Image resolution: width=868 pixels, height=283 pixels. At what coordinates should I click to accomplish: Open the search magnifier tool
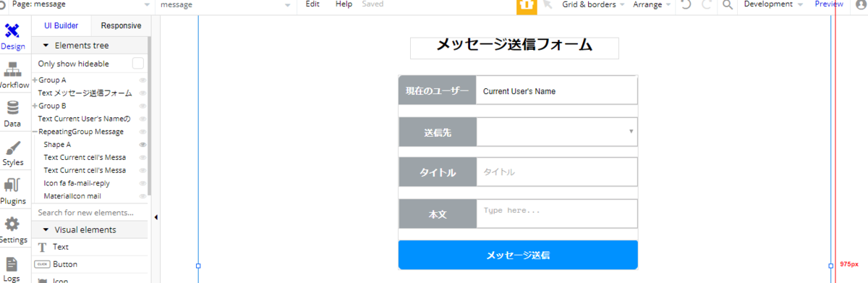[728, 4]
